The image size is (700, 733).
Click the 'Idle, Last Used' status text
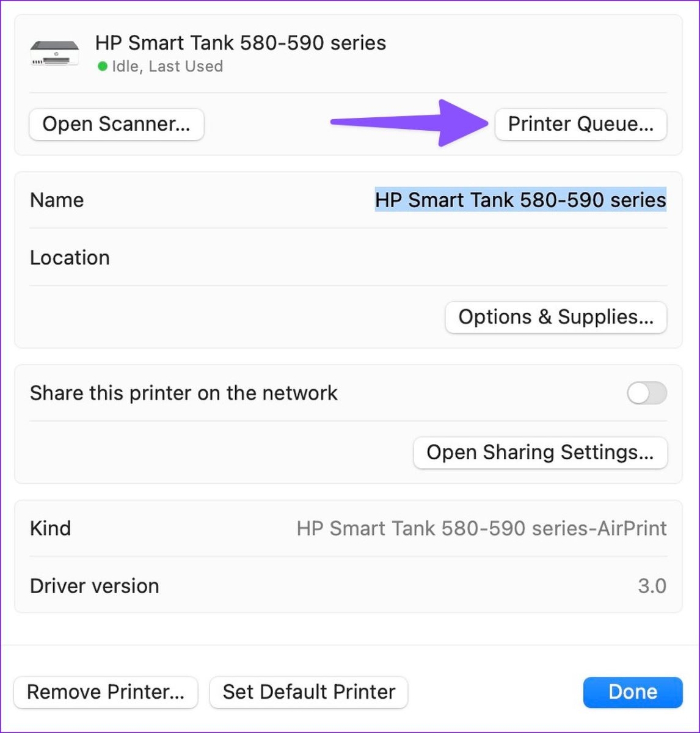(167, 66)
